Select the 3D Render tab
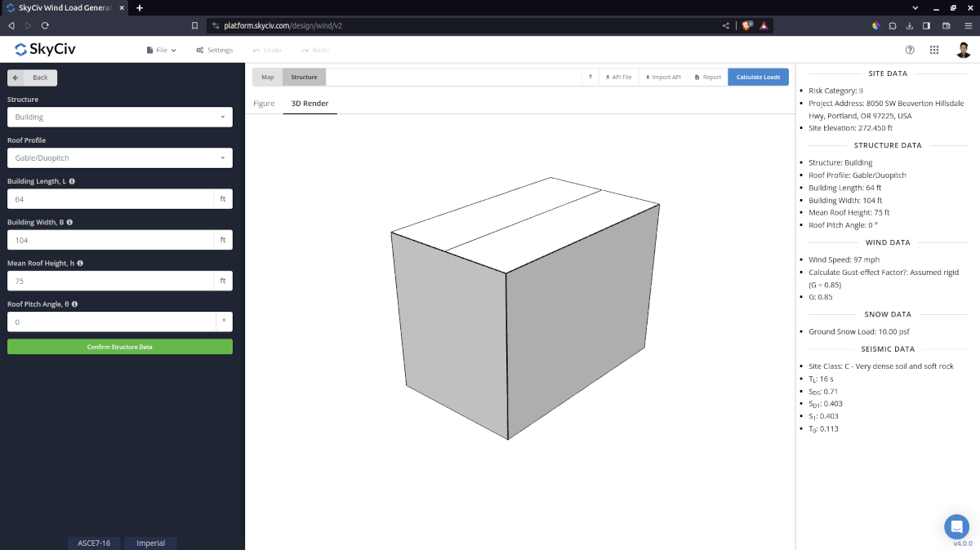The height and width of the screenshot is (550, 980). point(310,104)
